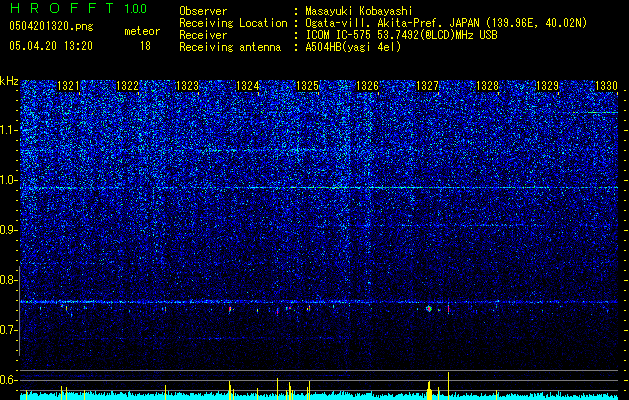Image resolution: width=629 pixels, height=400 pixels.
Task: Click the 1.1 kHz axis label
Action: point(8,130)
